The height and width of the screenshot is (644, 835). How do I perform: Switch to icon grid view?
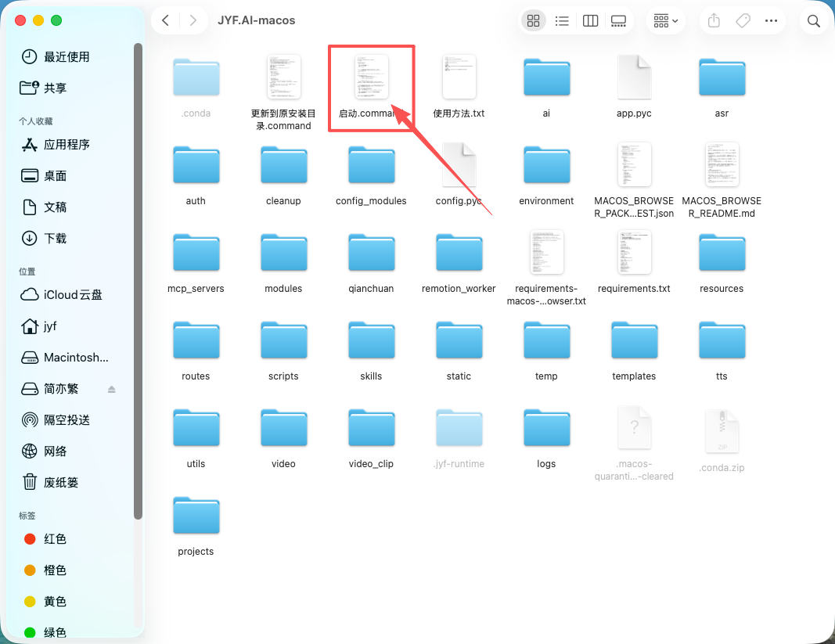pos(533,21)
